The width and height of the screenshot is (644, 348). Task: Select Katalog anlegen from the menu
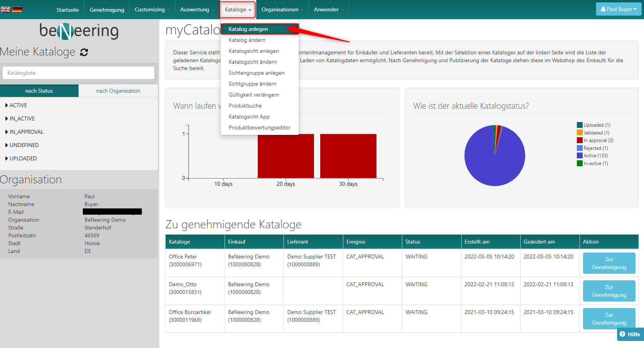(x=248, y=29)
